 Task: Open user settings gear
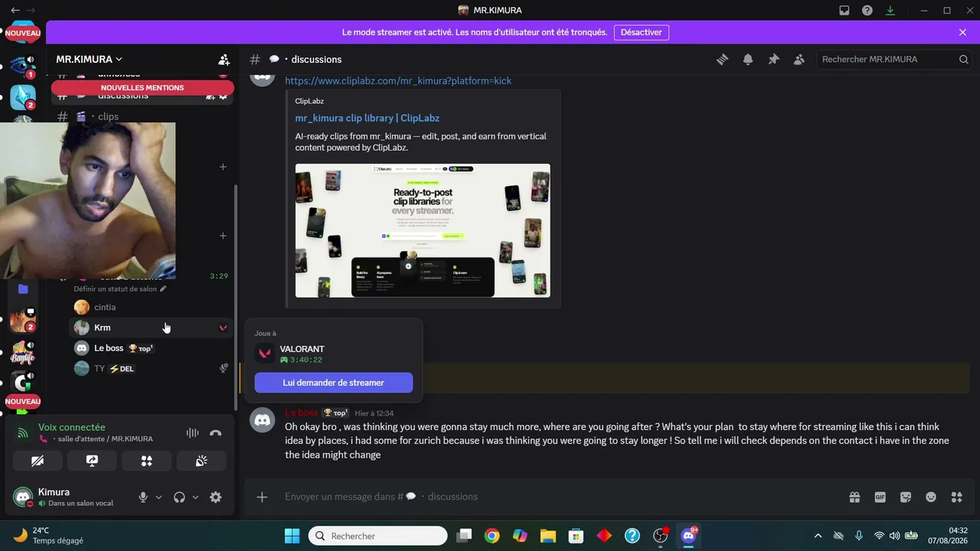tap(216, 497)
